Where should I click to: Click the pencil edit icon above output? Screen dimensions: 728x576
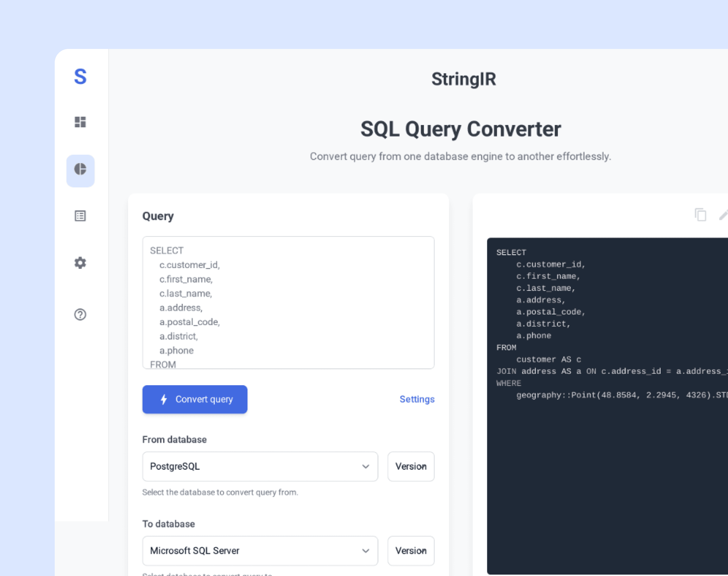point(724,215)
